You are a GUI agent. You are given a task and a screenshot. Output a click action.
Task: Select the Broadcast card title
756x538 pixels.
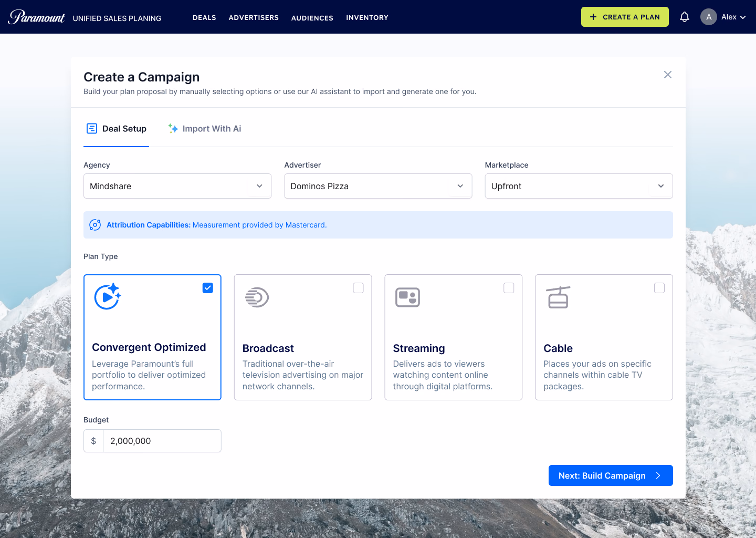coord(268,348)
